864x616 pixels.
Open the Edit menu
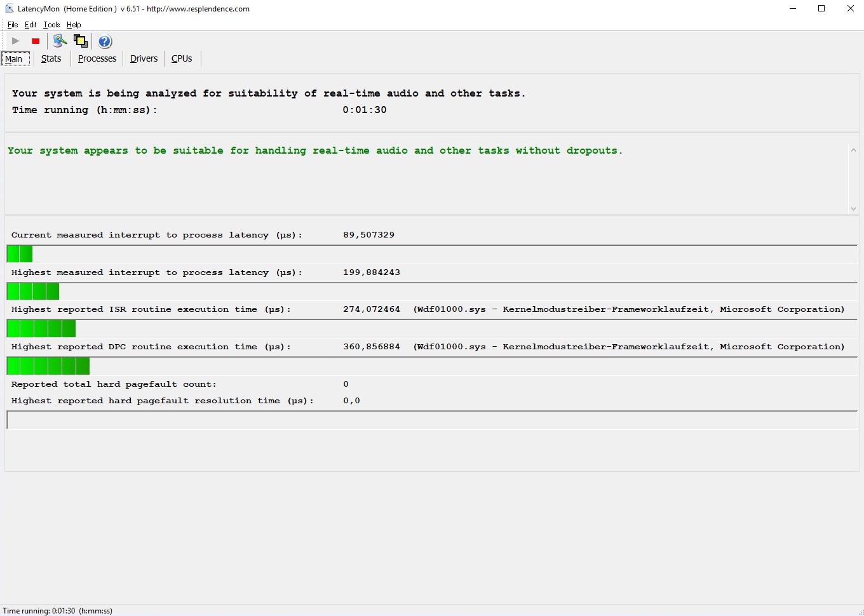[x=30, y=25]
